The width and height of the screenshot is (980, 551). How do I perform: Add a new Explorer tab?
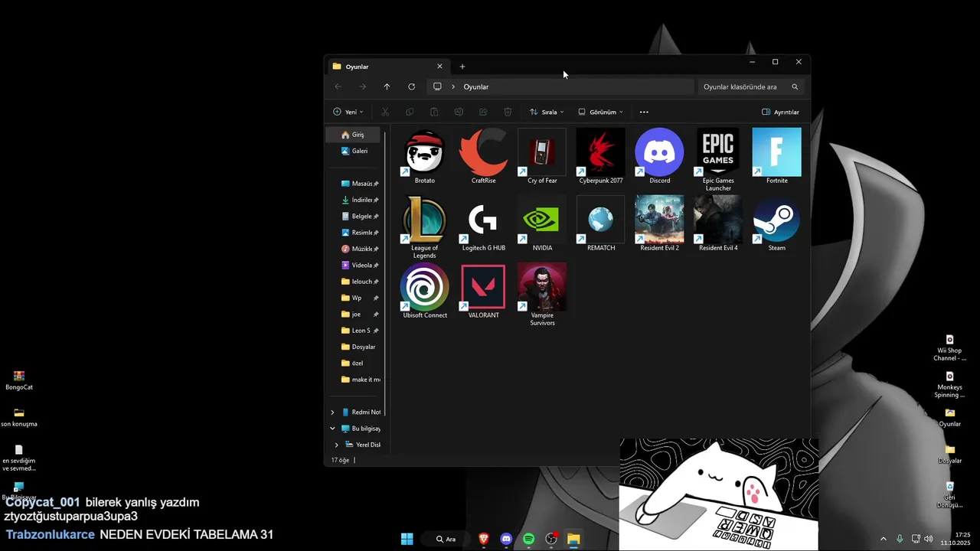tap(462, 67)
